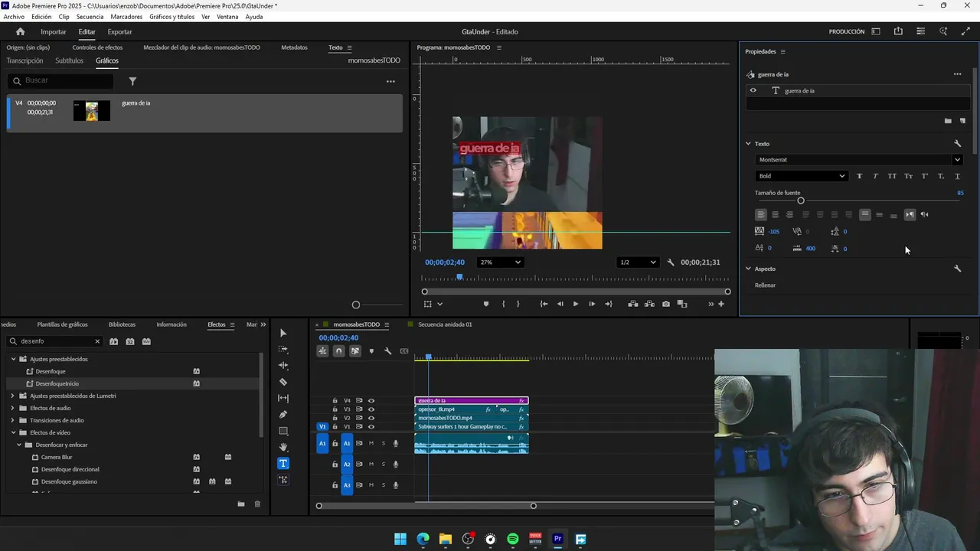Add a marker in the timeline
This screenshot has width=980, height=551.
pos(371,351)
